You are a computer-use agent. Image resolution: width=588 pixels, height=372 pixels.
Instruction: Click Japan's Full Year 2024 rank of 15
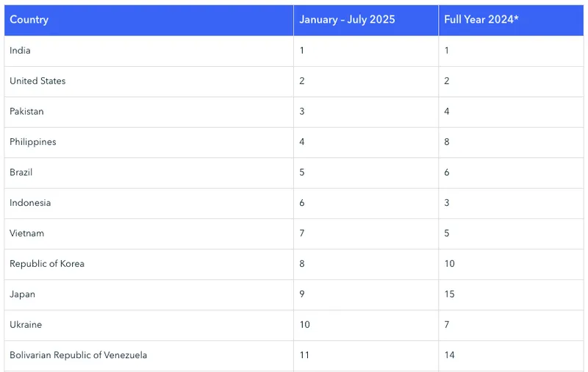449,294
